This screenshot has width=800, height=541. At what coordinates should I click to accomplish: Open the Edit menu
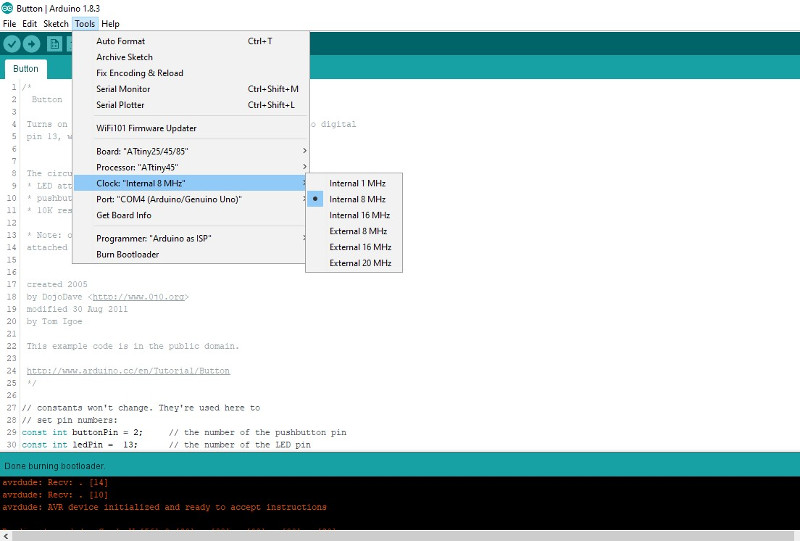[29, 23]
